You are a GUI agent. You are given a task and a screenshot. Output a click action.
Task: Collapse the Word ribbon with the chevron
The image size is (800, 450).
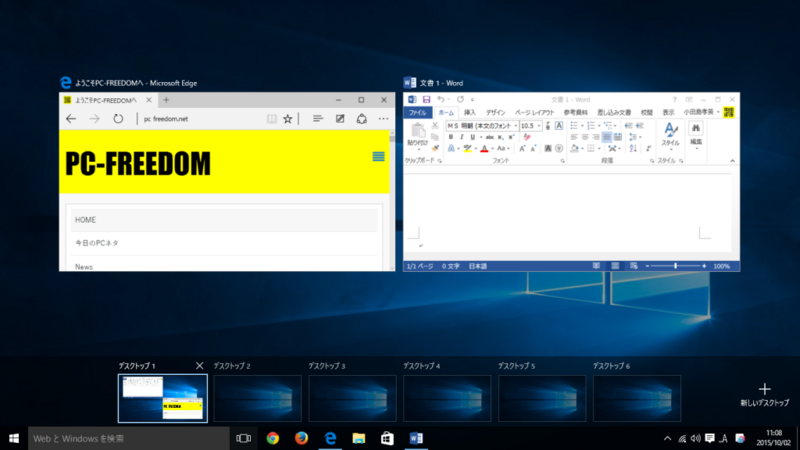tap(732, 161)
